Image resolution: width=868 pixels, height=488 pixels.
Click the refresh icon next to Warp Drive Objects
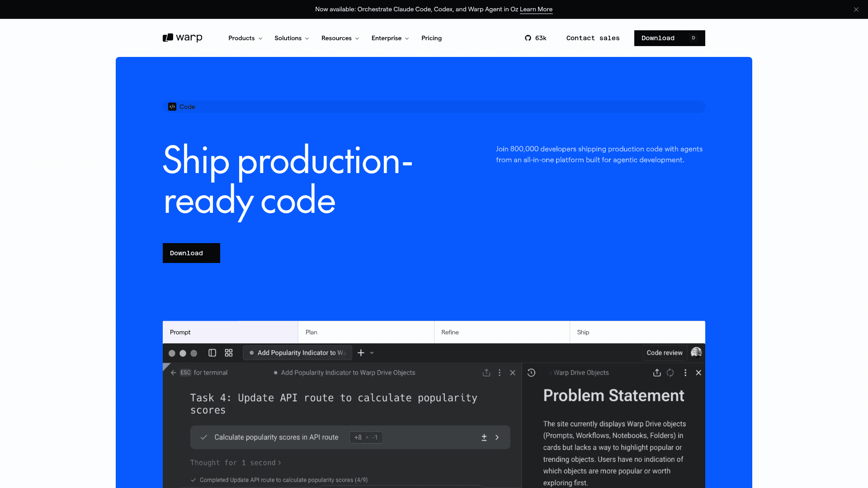click(670, 373)
